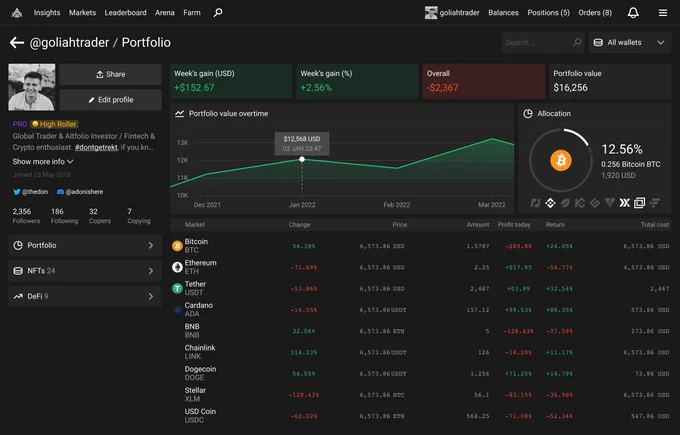Click the Share button
This screenshot has height=435, width=680.
pos(111,74)
